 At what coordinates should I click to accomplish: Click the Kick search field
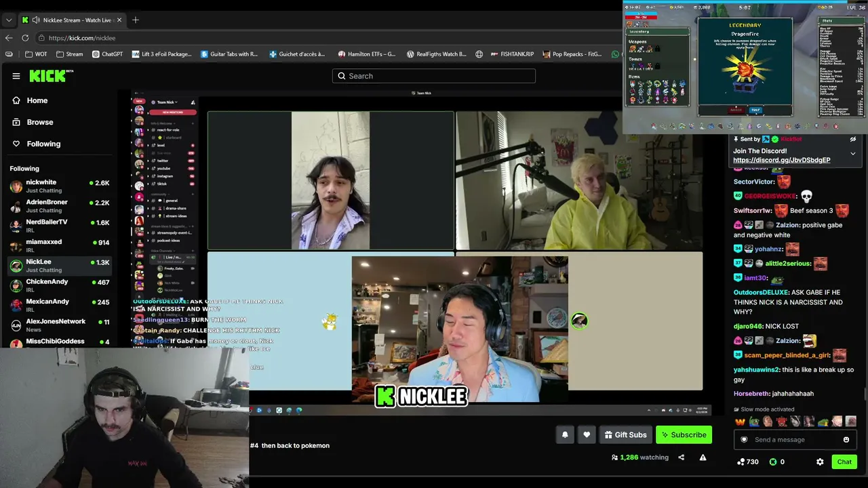[434, 76]
